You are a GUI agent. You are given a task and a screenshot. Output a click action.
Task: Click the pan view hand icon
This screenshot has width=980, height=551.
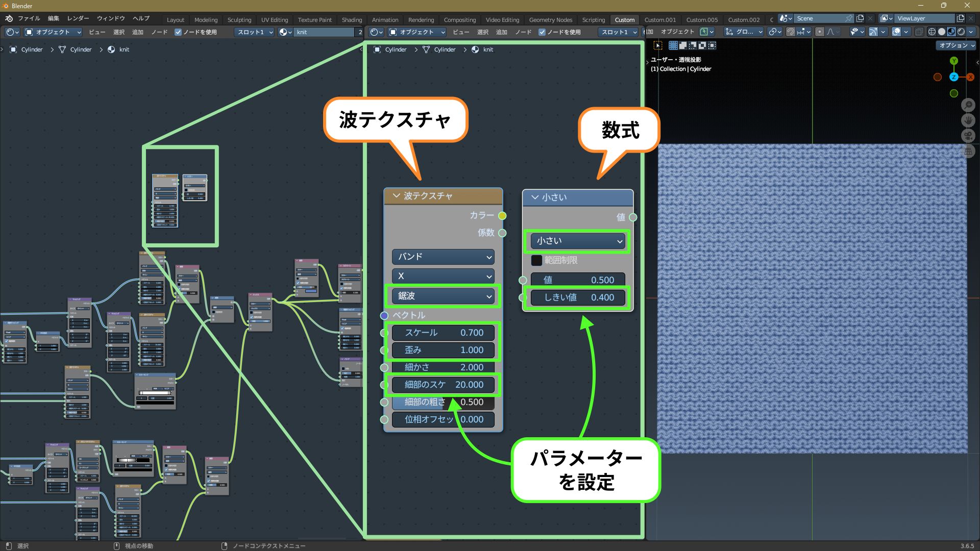pyautogui.click(x=968, y=120)
